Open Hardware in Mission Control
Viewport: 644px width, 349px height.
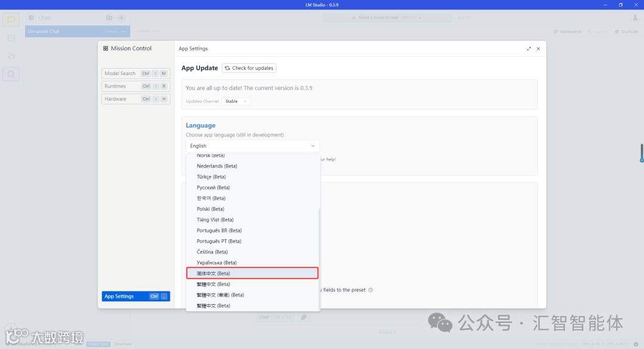[136, 99]
